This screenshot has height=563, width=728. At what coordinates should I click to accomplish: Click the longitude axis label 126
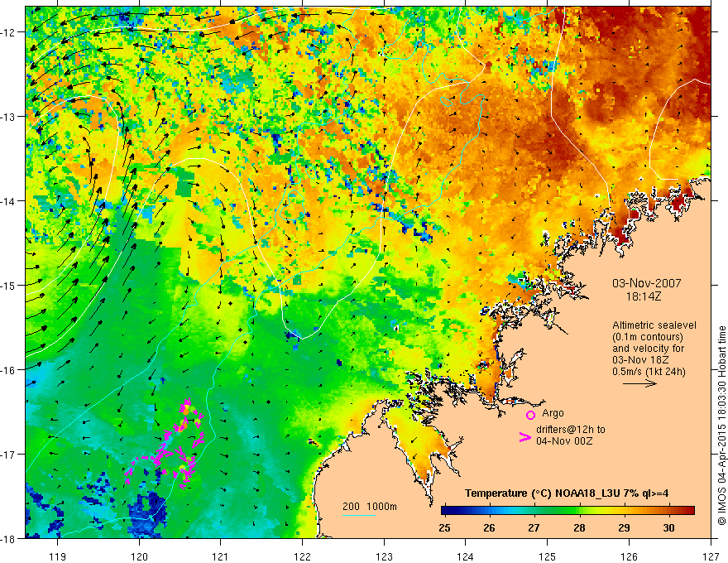(x=629, y=556)
